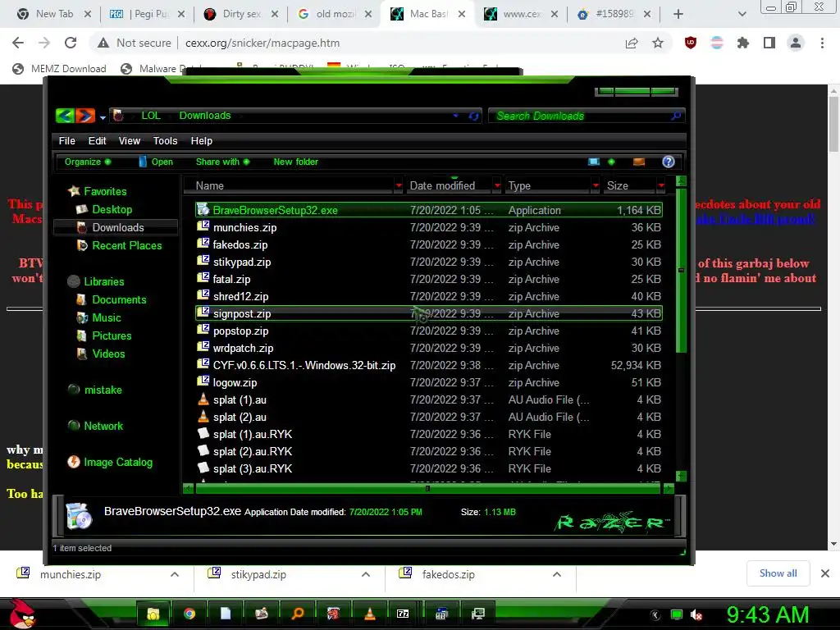Select the splat (2).au.RYK file
This screenshot has width=840, height=630.
[428, 452]
